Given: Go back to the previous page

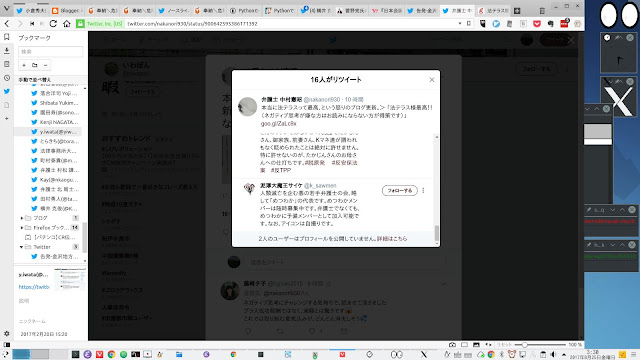Looking at the screenshot, I should (x=7, y=24).
